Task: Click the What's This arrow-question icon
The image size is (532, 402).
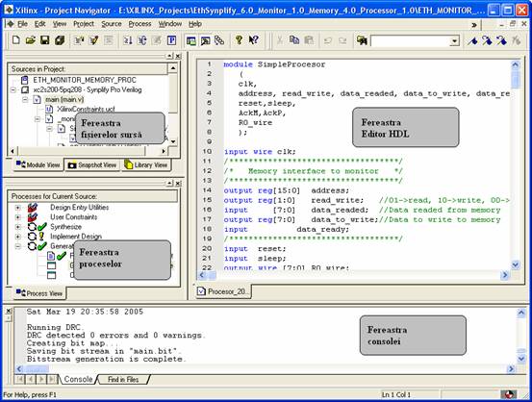Action: pyautogui.click(x=253, y=40)
